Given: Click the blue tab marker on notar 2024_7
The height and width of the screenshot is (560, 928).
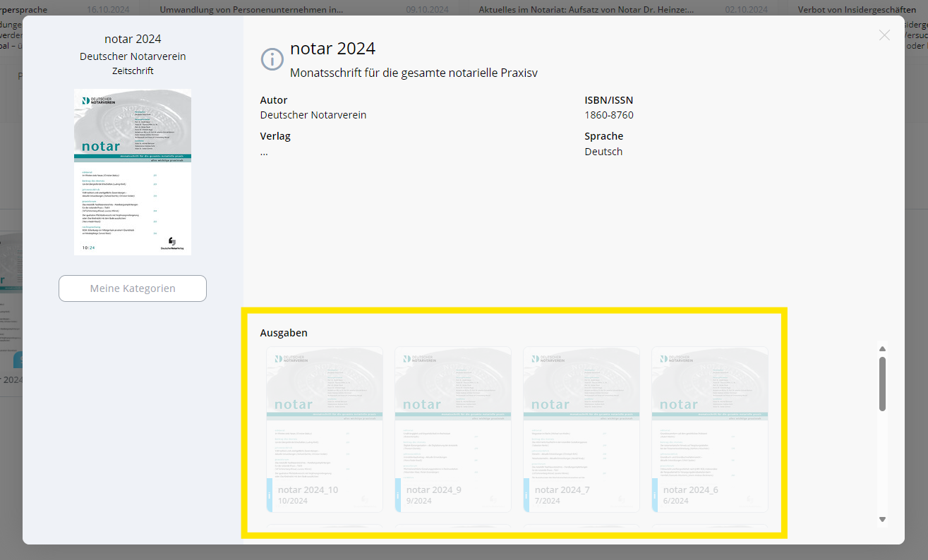Looking at the screenshot, I should [526, 494].
